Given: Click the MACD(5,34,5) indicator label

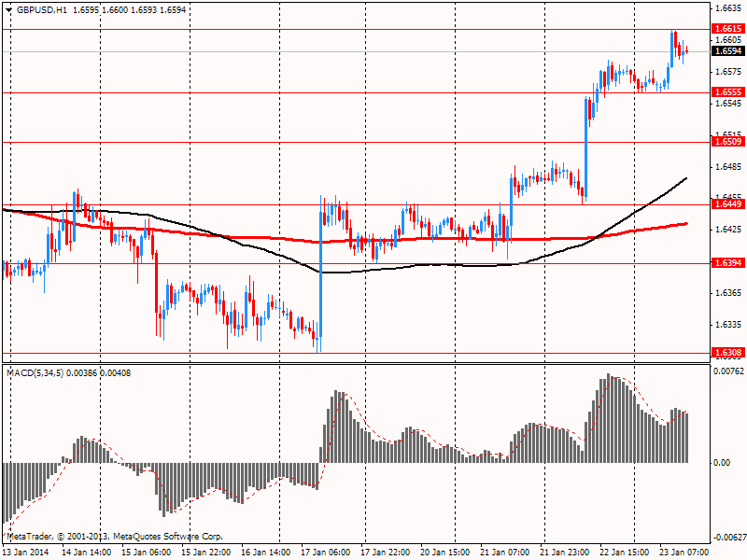Looking at the screenshot, I should pyautogui.click(x=37, y=373).
